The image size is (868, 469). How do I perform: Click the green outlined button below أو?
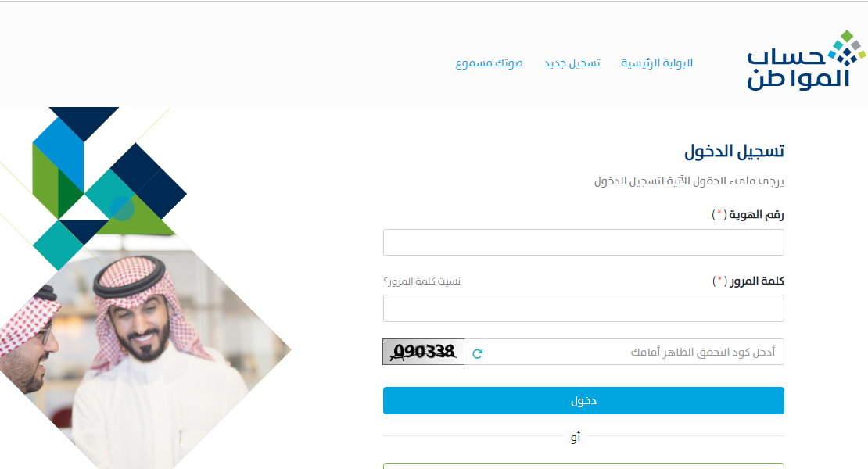(583, 466)
